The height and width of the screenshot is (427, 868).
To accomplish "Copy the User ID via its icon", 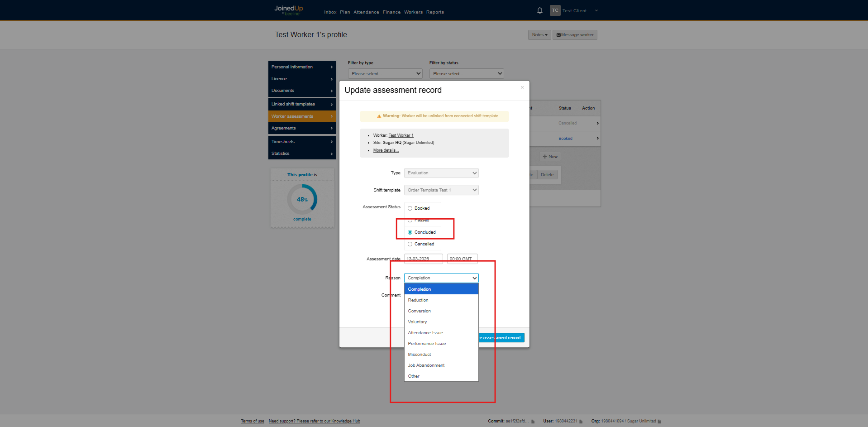I will coord(581,422).
